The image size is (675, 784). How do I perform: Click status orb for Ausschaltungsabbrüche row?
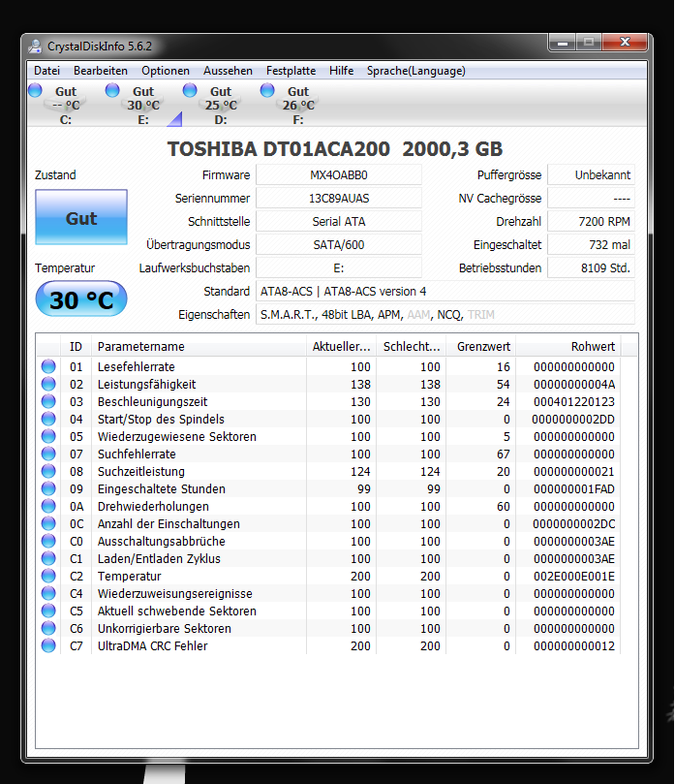click(x=48, y=541)
